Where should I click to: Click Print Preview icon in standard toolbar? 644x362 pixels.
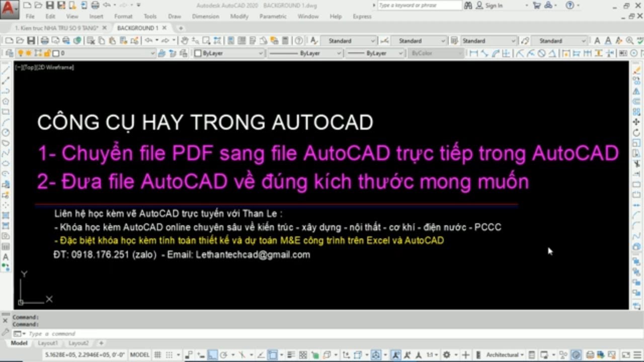pos(55,41)
